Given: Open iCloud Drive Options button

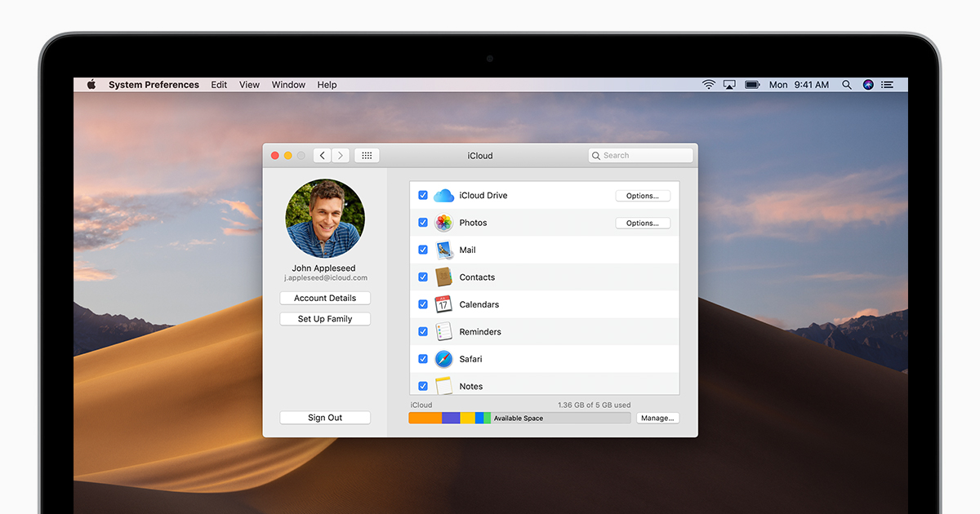Looking at the screenshot, I should [643, 196].
